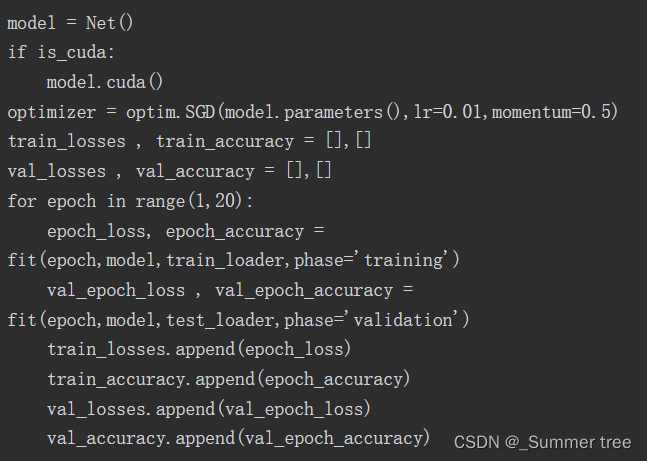647x461 pixels.
Task: Click the "val_losses.append(val_epoch_loss)" line
Action: click(208, 409)
